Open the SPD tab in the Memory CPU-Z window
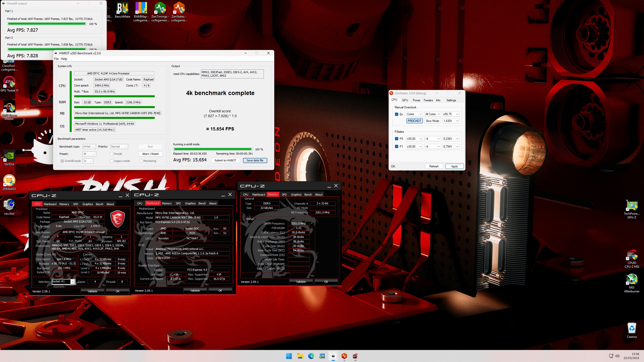Viewport: 644px width, 362px height. (x=284, y=195)
